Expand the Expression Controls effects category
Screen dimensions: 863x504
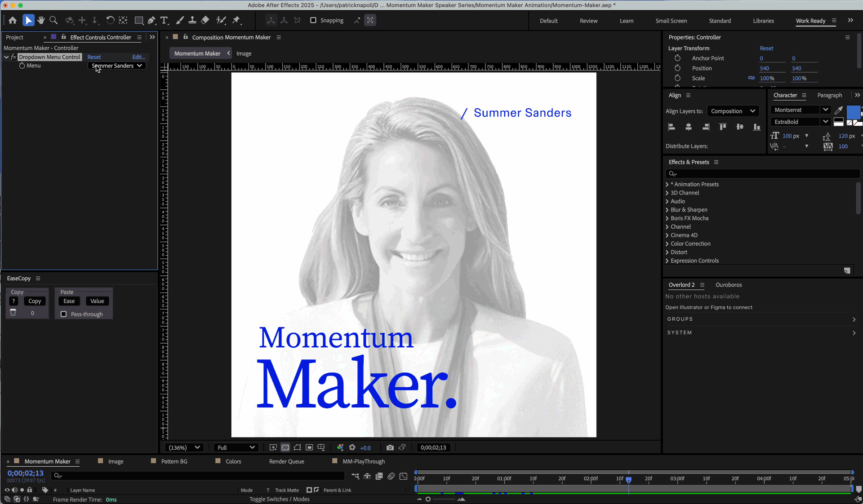click(x=667, y=261)
